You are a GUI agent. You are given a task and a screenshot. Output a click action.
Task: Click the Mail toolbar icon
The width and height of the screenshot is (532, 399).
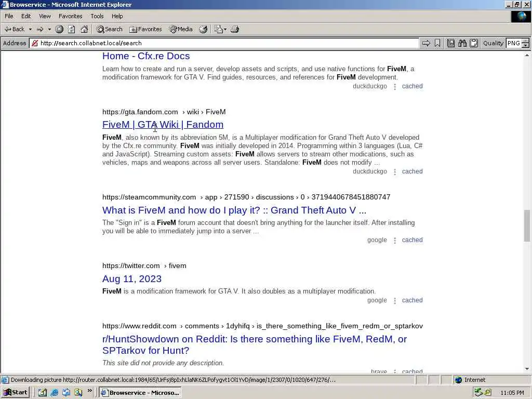[x=218, y=29]
